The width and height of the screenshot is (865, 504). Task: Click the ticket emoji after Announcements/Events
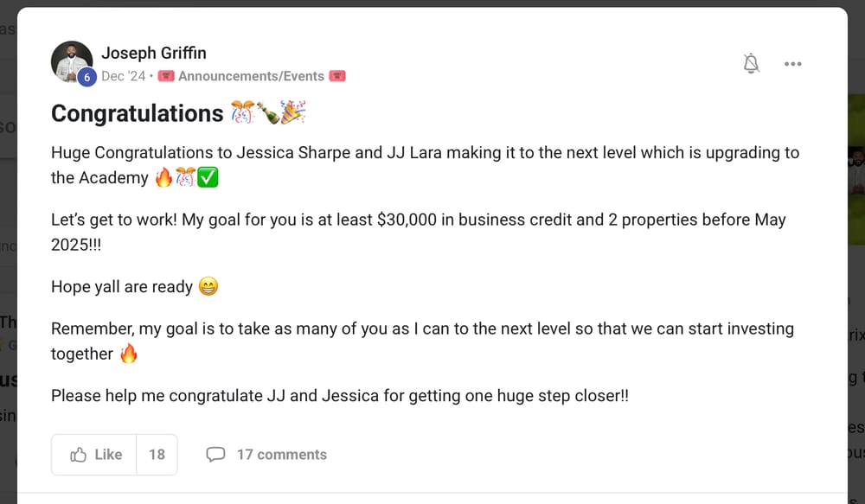[337, 76]
